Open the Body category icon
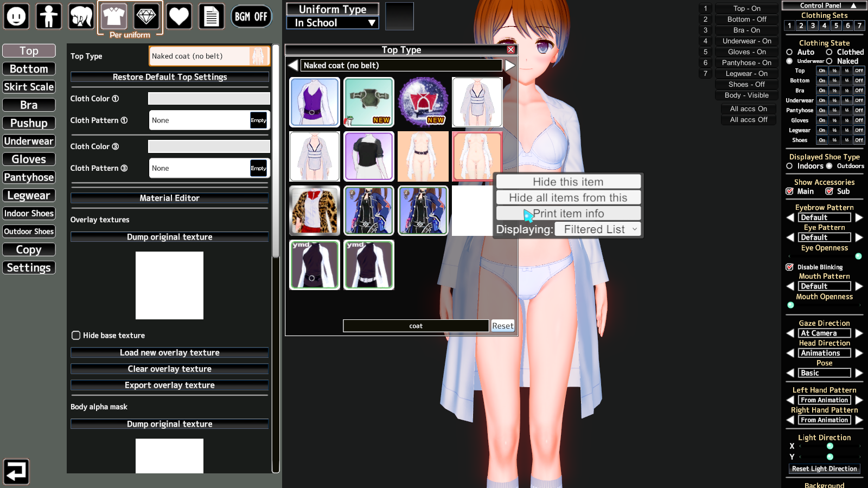The width and height of the screenshot is (868, 488). point(49,16)
